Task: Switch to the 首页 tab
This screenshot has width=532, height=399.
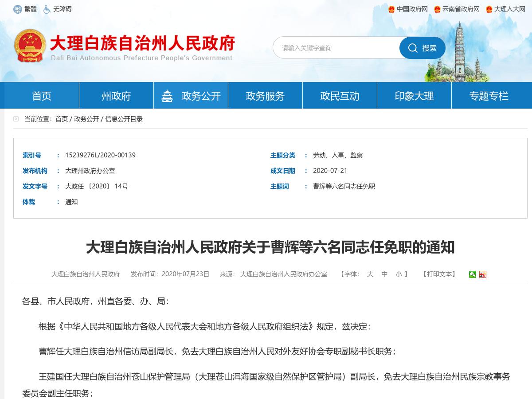Action: 41,95
